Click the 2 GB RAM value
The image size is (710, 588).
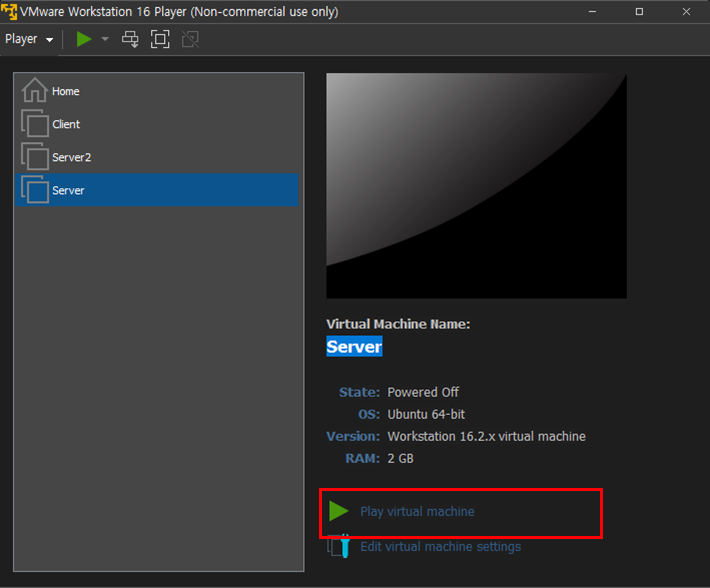400,459
